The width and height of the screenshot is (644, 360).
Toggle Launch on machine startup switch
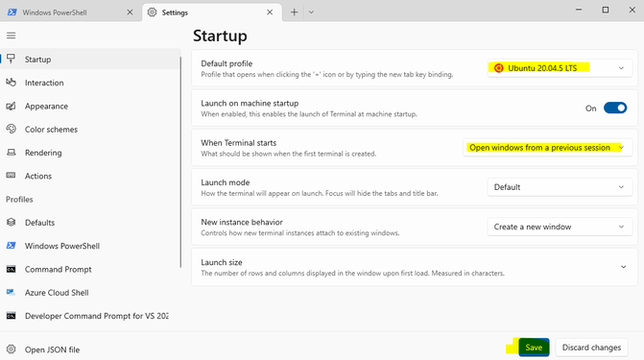pyautogui.click(x=615, y=108)
